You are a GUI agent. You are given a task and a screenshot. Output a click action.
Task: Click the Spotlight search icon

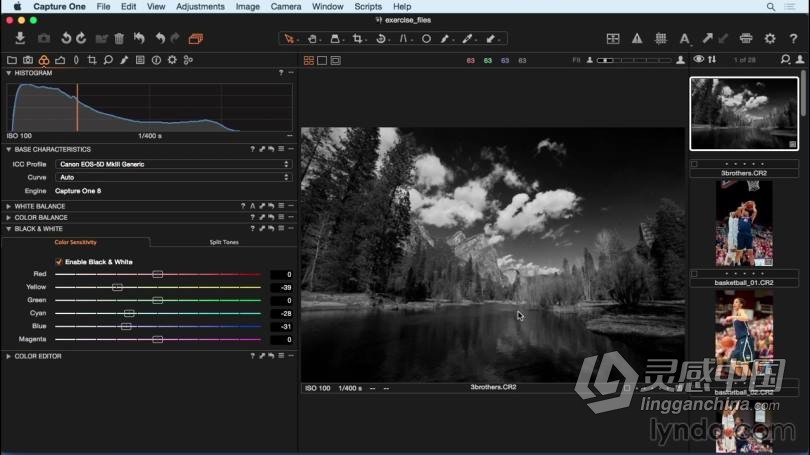pos(771,7)
